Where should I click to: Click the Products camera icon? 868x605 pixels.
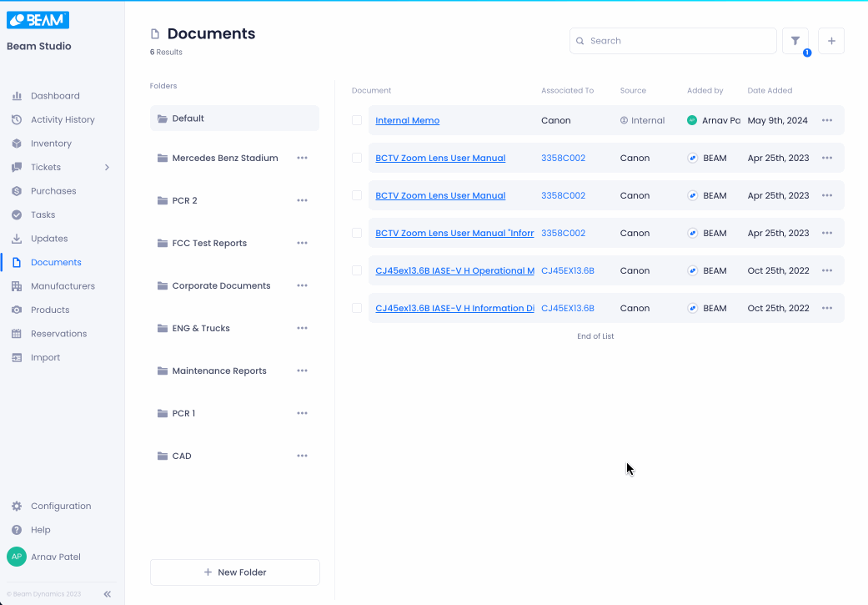tap(17, 310)
